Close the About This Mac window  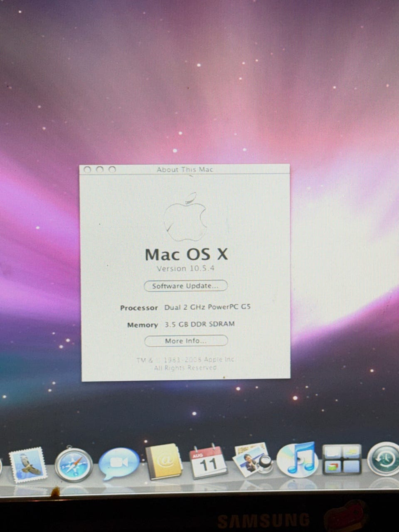point(87,170)
